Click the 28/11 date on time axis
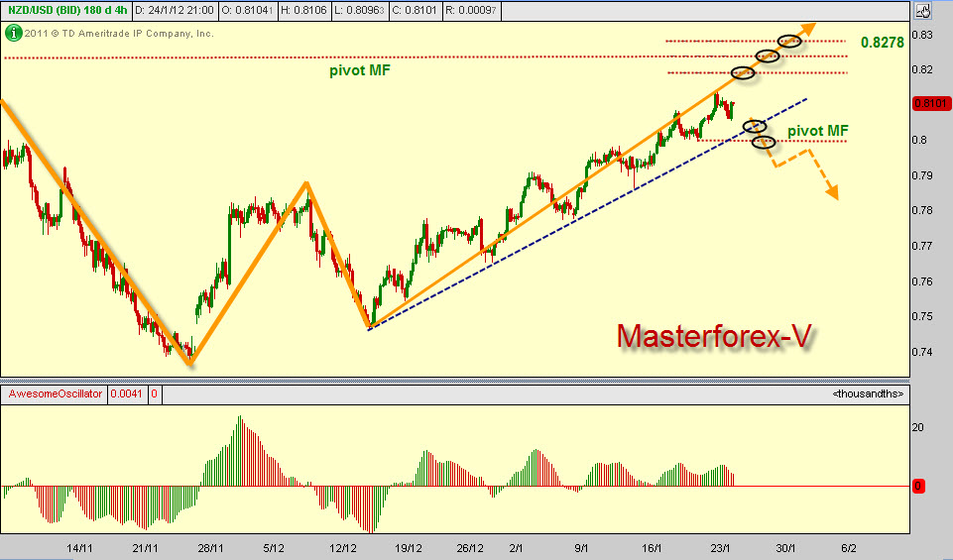Image resolution: width=953 pixels, height=560 pixels. pyautogui.click(x=210, y=547)
